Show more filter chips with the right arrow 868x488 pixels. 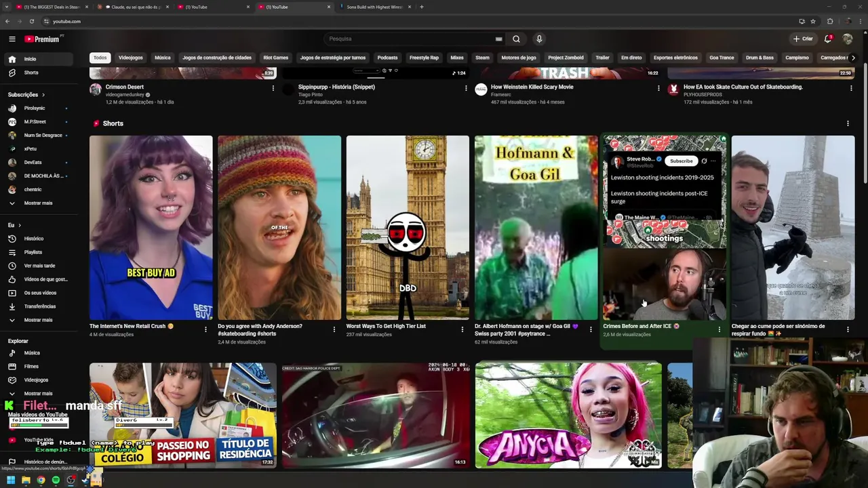point(853,58)
